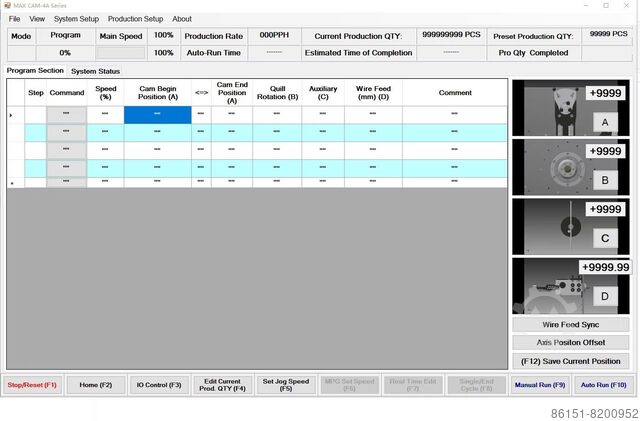Select the highlighted Cam Begin Position cell

157,115
